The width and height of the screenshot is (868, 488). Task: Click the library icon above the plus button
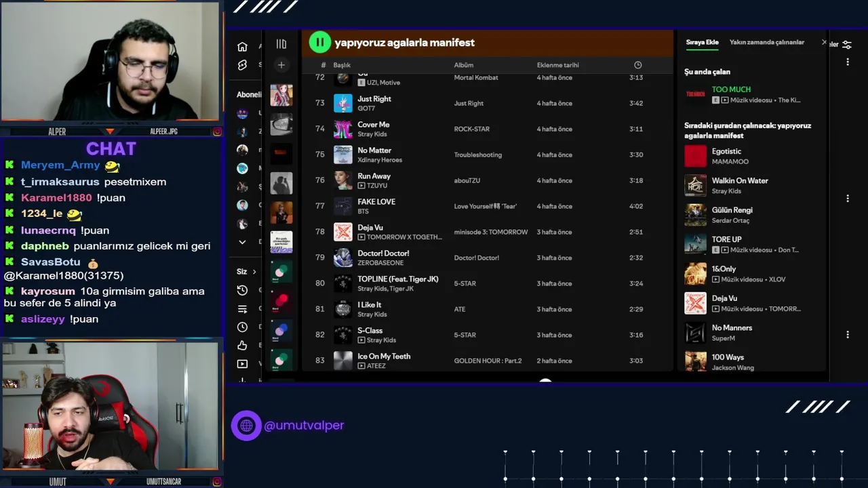(281, 44)
